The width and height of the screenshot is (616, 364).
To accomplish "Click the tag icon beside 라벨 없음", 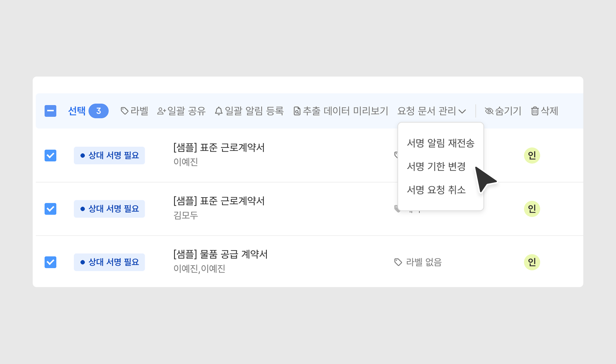I will click(398, 262).
